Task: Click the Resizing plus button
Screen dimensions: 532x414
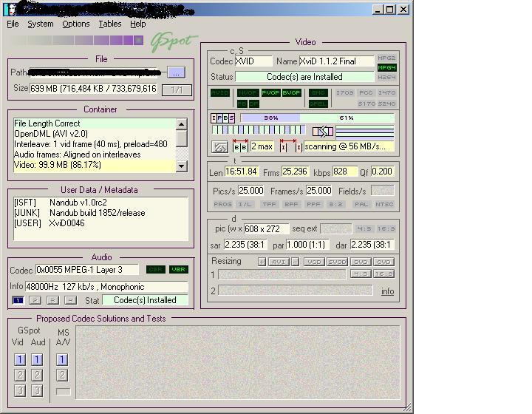Action: point(262,262)
